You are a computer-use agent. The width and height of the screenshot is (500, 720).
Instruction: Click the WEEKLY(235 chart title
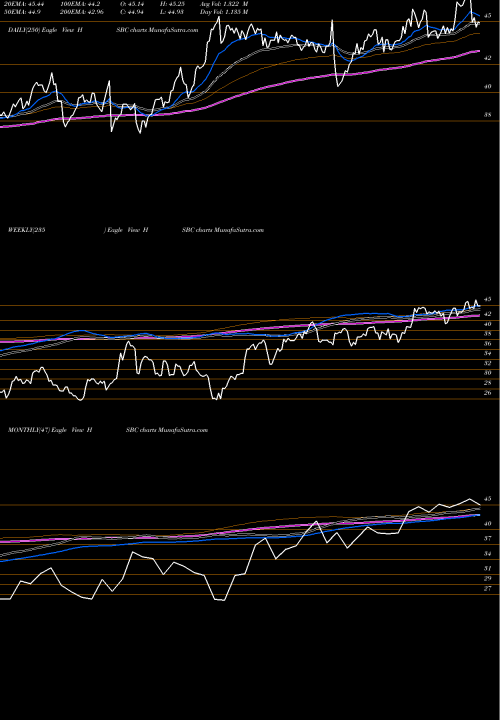[27, 230]
